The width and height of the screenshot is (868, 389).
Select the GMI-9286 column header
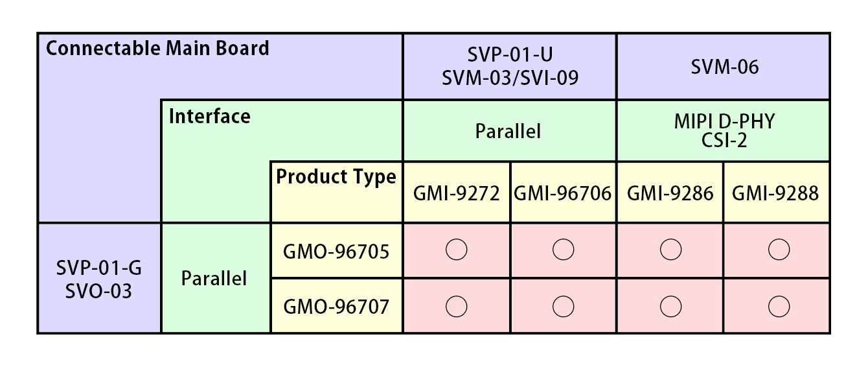click(x=670, y=193)
